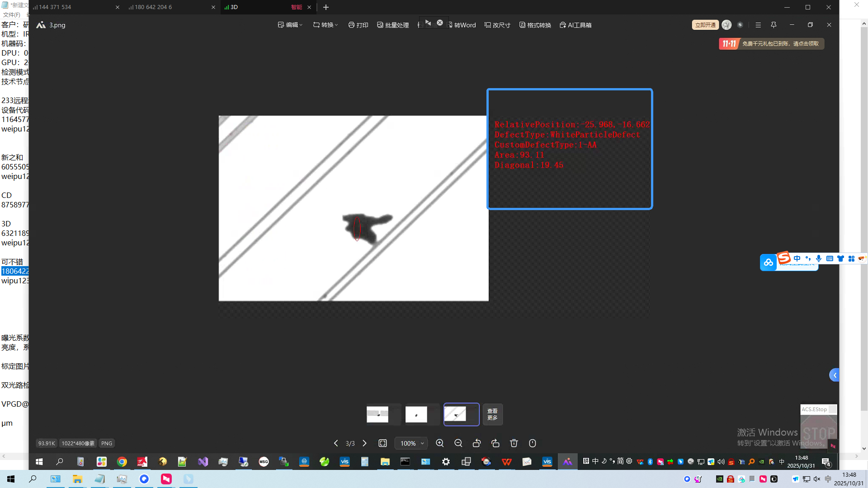Click the 立即开通 button
Viewport: 868px width, 488px height.
705,25
